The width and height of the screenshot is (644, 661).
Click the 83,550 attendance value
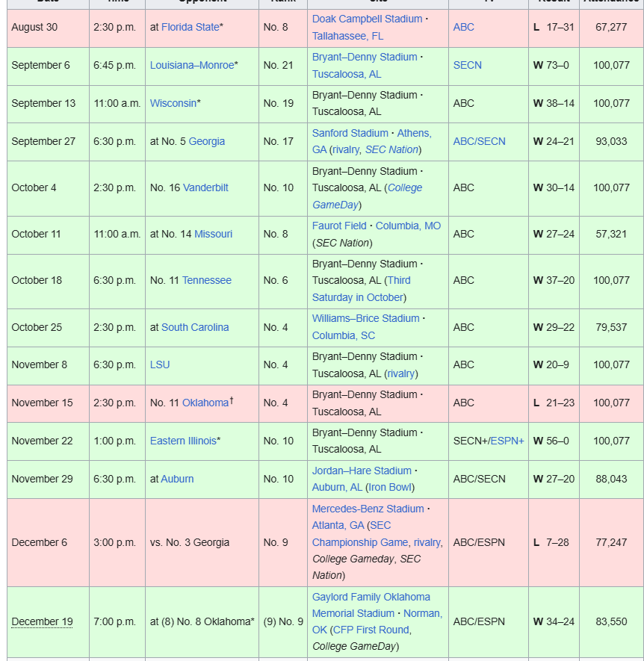611,622
